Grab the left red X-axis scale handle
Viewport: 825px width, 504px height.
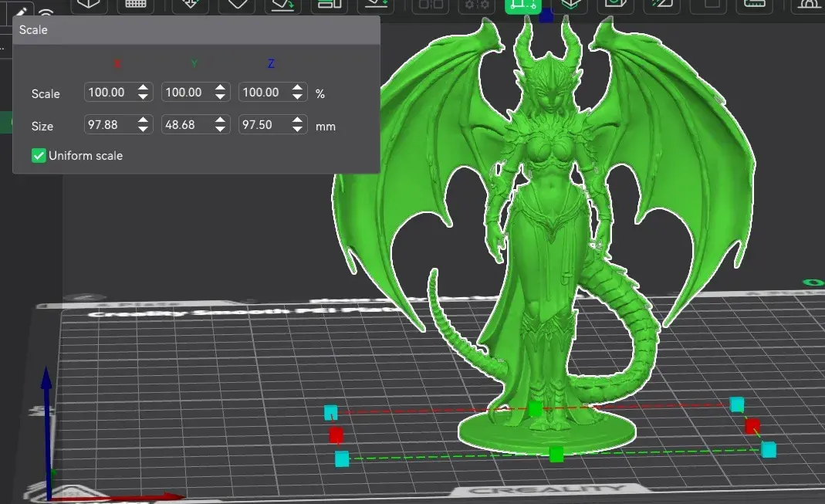(336, 435)
